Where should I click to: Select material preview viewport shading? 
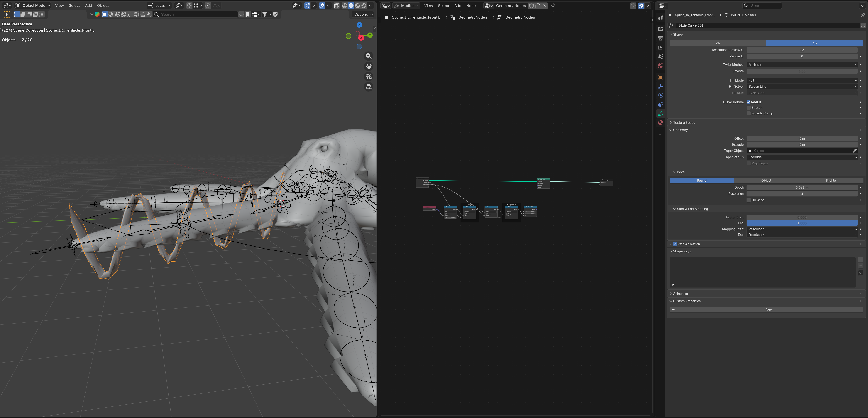[x=357, y=6]
